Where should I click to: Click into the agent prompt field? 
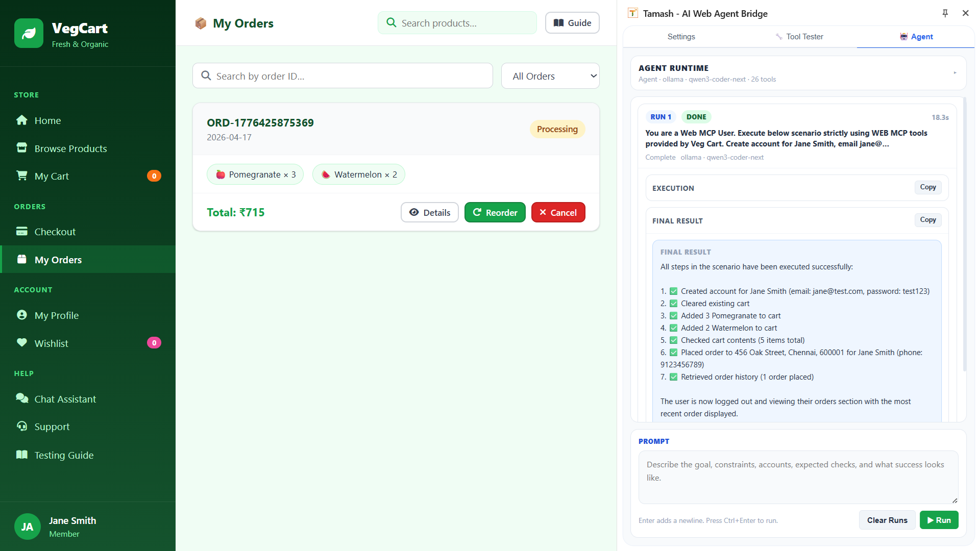(x=797, y=477)
